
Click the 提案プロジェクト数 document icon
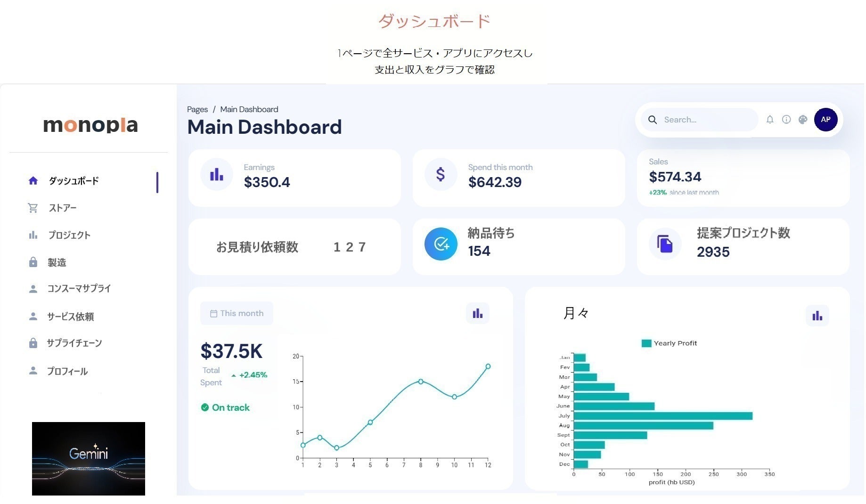pos(665,244)
